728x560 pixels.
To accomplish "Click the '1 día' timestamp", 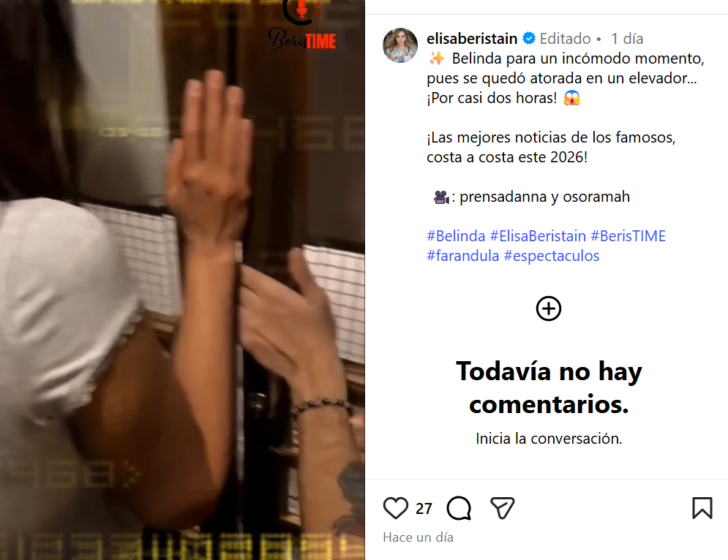I will [x=627, y=39].
